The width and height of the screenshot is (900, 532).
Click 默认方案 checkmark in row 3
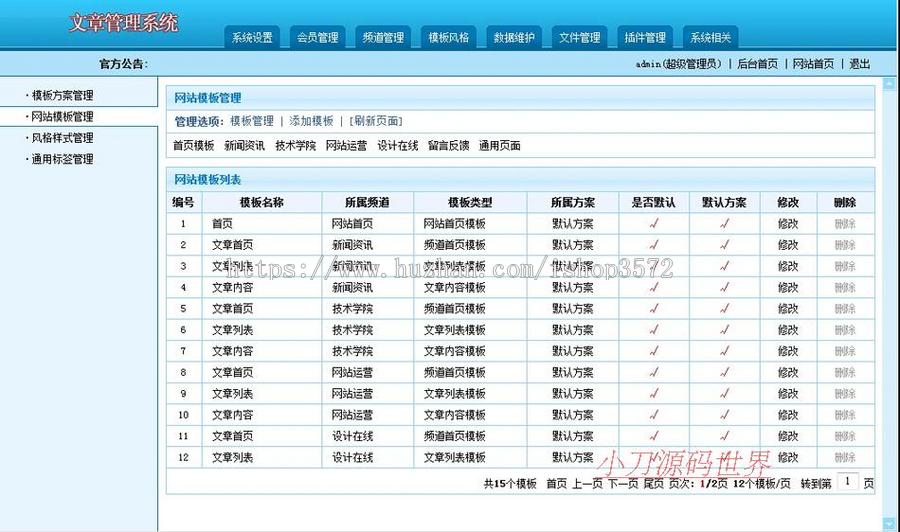click(x=724, y=266)
